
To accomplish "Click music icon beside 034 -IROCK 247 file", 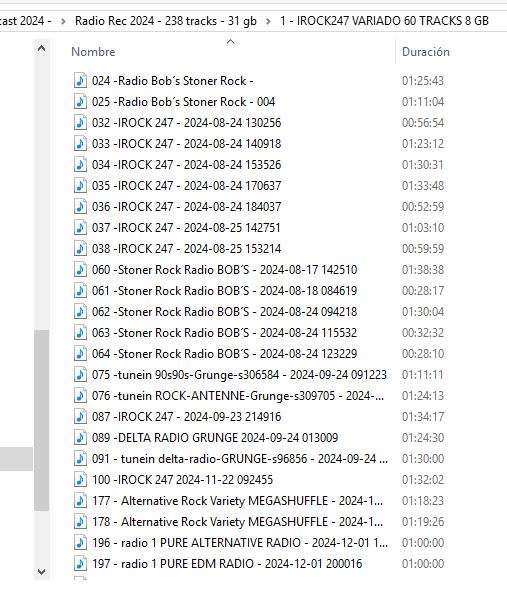I will (x=80, y=165).
